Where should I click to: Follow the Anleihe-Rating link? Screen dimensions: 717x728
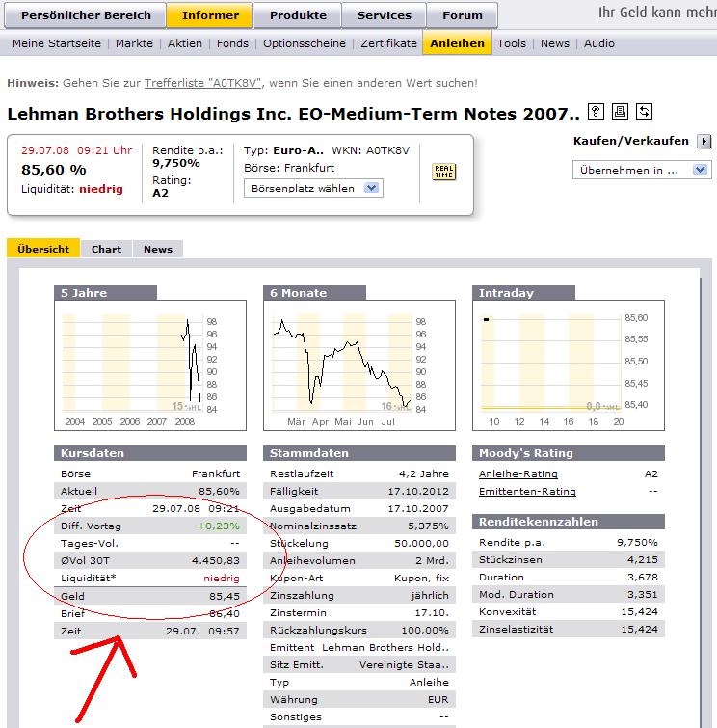[x=518, y=474]
